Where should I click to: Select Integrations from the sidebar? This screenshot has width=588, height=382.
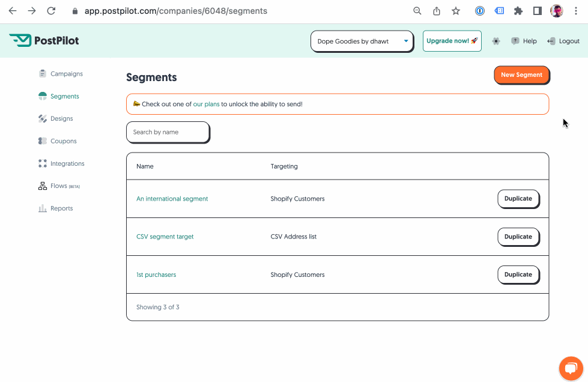(61, 163)
